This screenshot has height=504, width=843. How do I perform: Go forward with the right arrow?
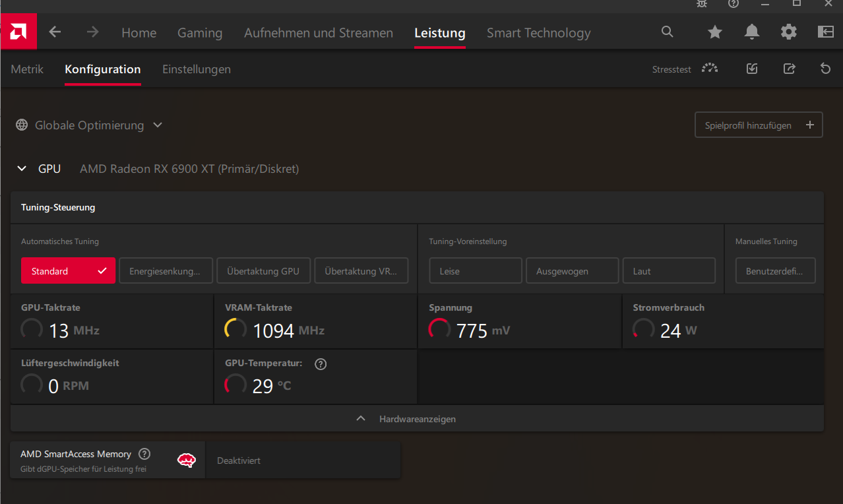click(93, 32)
